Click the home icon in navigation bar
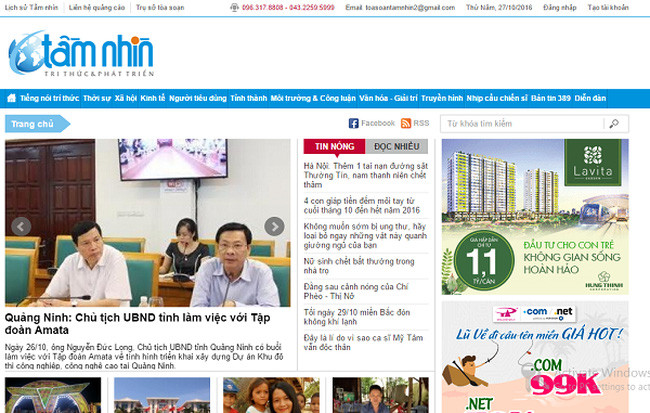This screenshot has height=413, width=650. [11, 98]
